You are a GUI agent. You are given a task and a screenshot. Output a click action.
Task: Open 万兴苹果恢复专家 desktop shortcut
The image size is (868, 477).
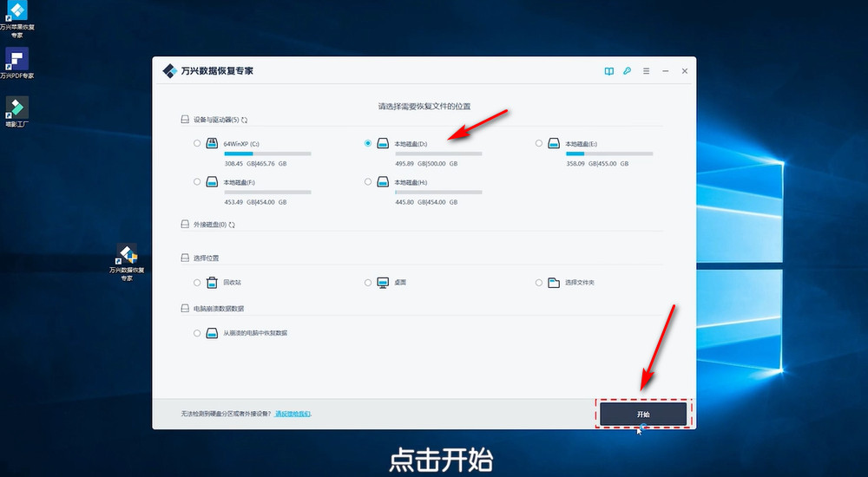17,19
